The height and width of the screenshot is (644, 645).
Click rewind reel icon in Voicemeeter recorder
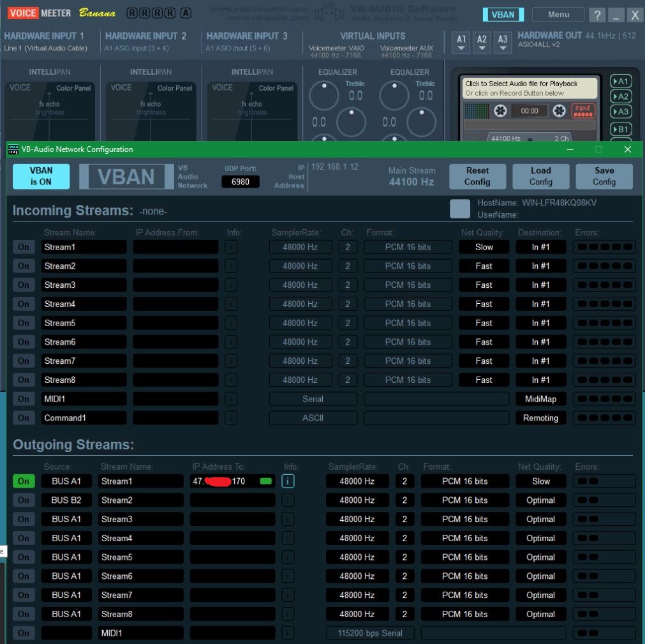(x=500, y=110)
